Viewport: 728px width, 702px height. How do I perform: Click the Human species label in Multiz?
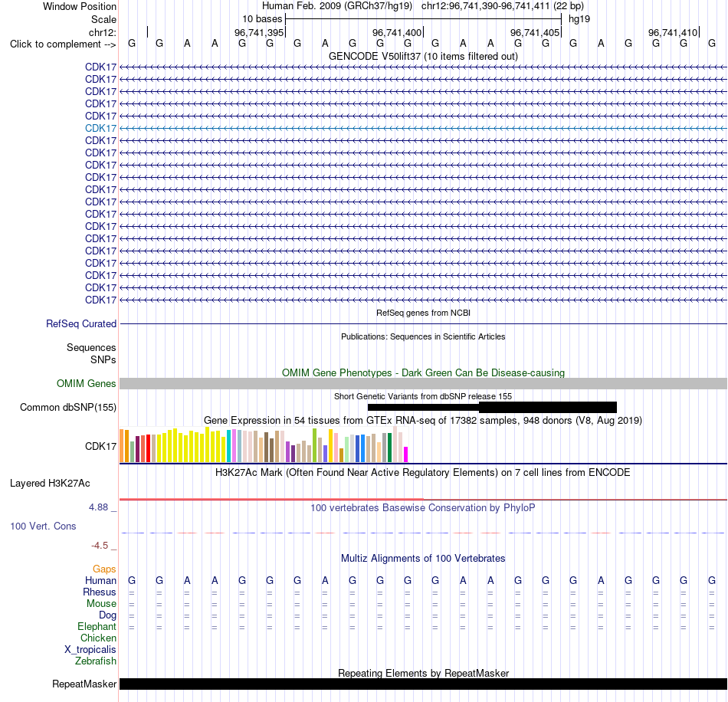tap(100, 580)
